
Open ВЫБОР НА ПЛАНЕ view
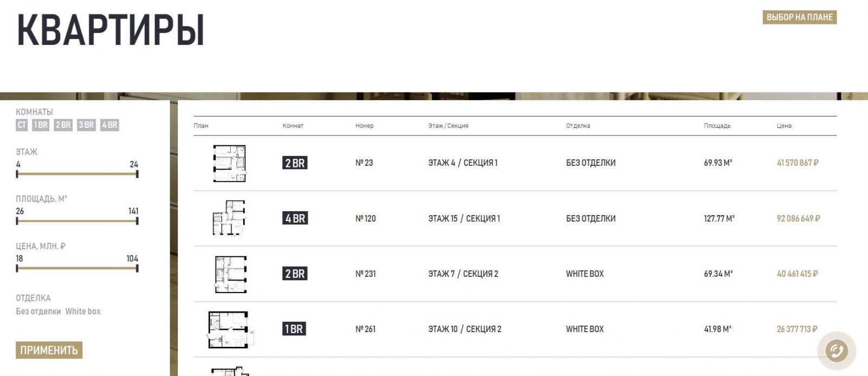pyautogui.click(x=800, y=17)
